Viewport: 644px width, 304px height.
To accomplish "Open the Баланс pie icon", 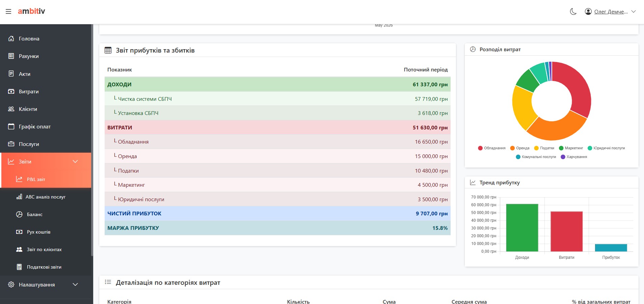I will [19, 214].
